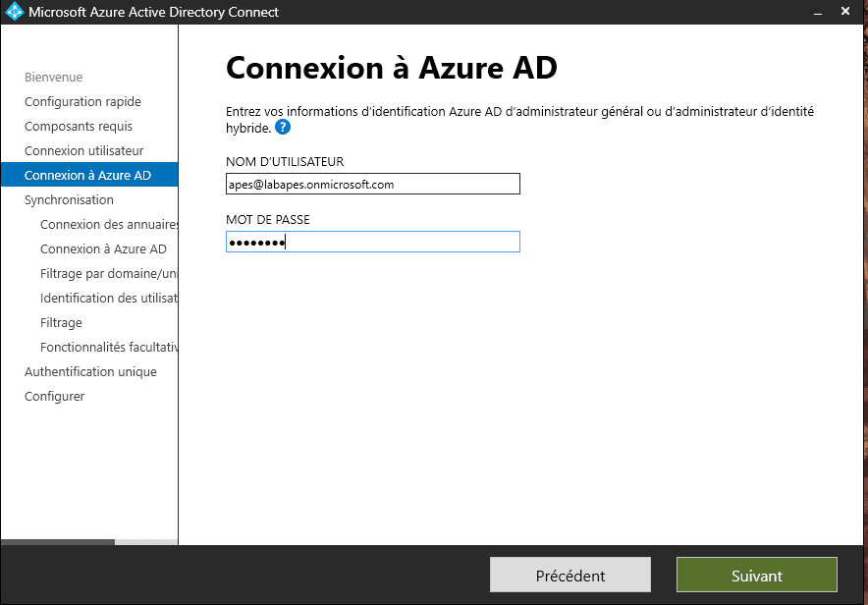Click the Suivant button
The image size is (868, 605).
tap(756, 576)
